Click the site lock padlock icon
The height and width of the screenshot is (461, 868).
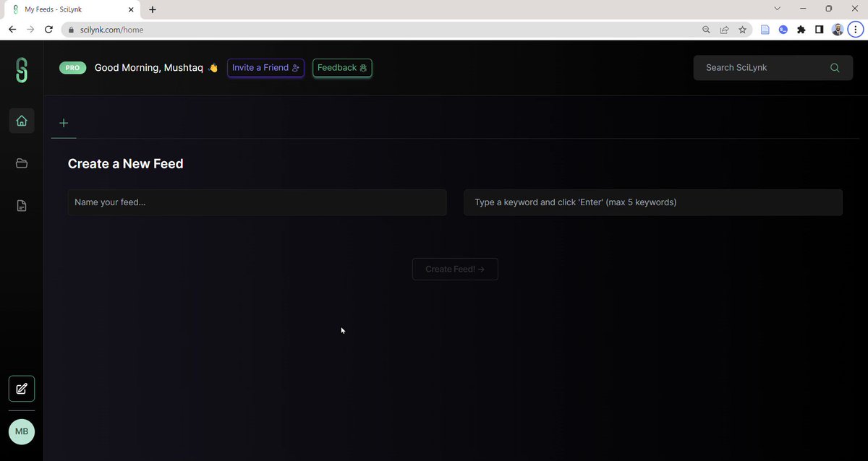coord(71,30)
